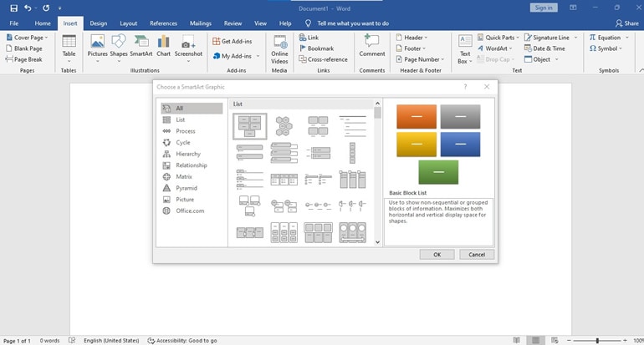The image size is (644, 345).
Task: Switch to the Layout tab
Action: point(129,23)
